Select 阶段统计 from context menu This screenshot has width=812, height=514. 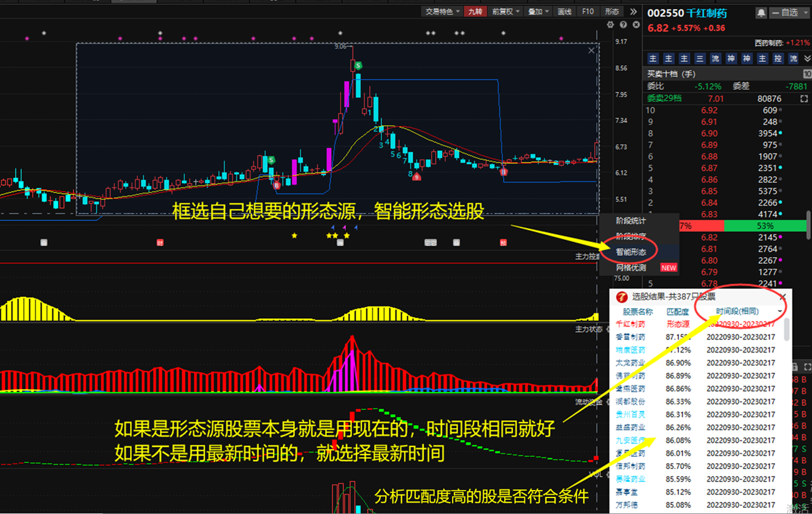pyautogui.click(x=639, y=221)
